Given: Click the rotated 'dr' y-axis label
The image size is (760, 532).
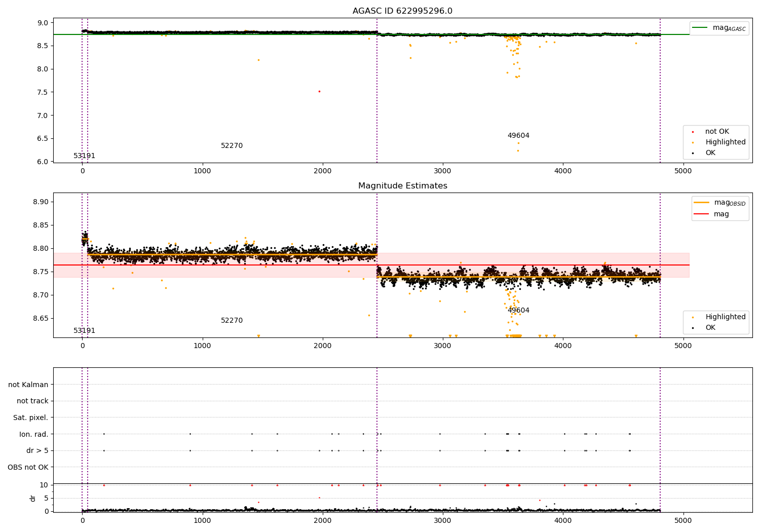Looking at the screenshot, I should 33,498.
